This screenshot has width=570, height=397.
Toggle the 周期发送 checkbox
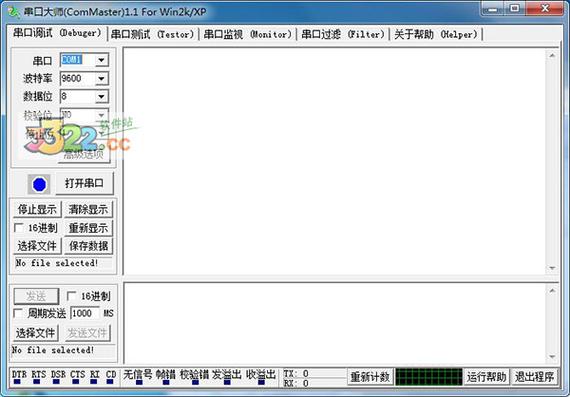click(x=18, y=313)
